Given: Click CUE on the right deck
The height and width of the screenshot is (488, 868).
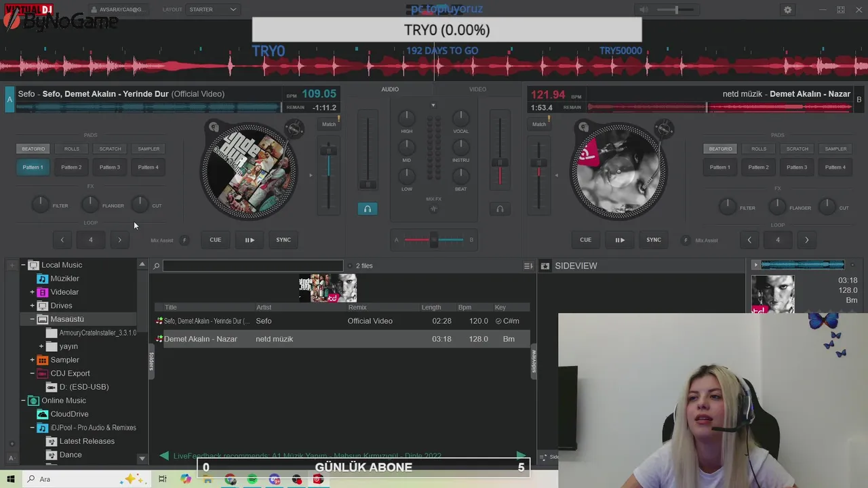Looking at the screenshot, I should pyautogui.click(x=586, y=240).
